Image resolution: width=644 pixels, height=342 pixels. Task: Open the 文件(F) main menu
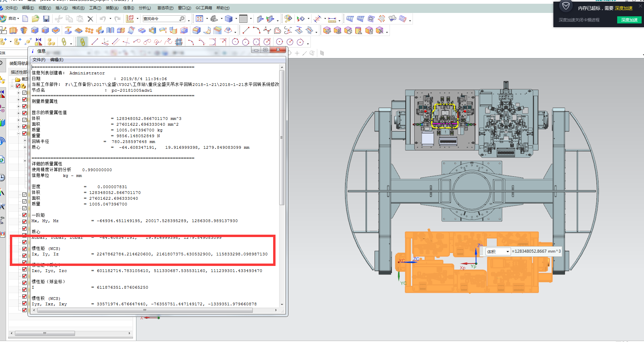[x=11, y=8]
